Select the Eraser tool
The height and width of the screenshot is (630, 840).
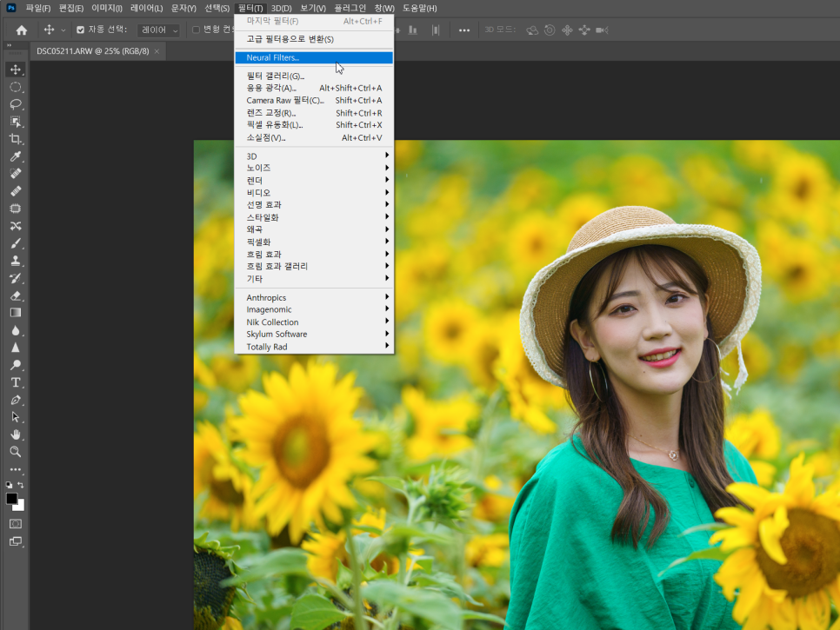[16, 295]
